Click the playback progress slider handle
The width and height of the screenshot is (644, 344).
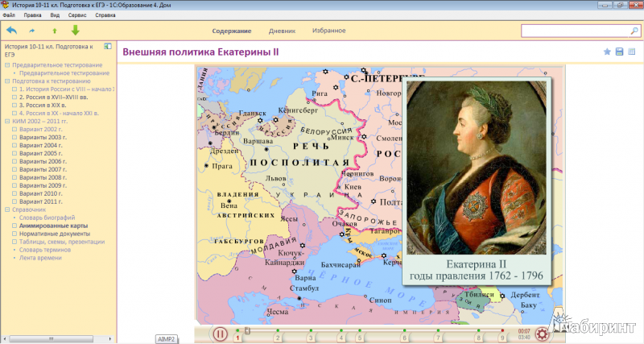[x=247, y=330]
